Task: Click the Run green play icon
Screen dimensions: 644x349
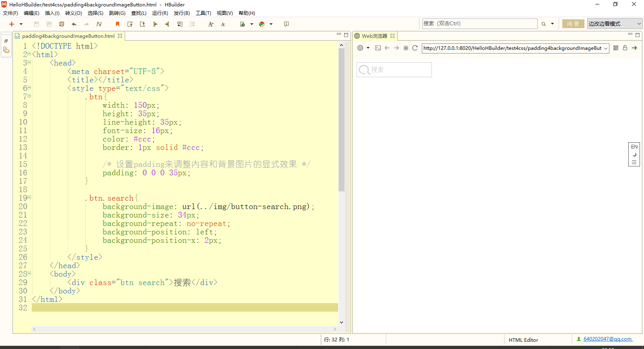Action: click(x=243, y=24)
